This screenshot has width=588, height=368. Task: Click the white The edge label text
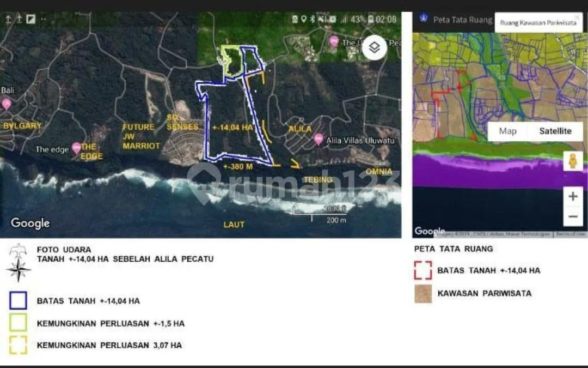(52, 149)
